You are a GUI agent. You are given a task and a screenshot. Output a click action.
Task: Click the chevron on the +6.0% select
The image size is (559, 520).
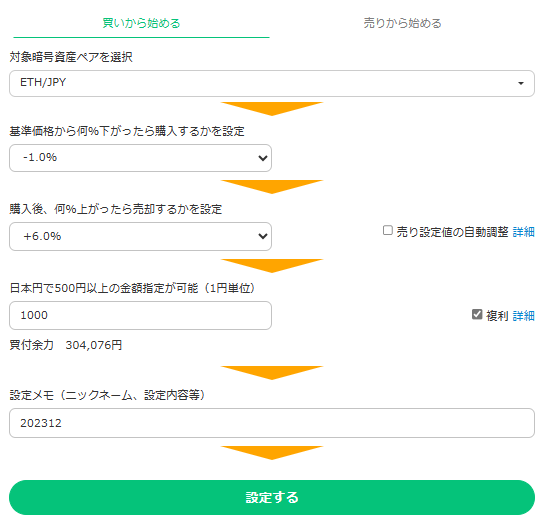[x=263, y=236]
